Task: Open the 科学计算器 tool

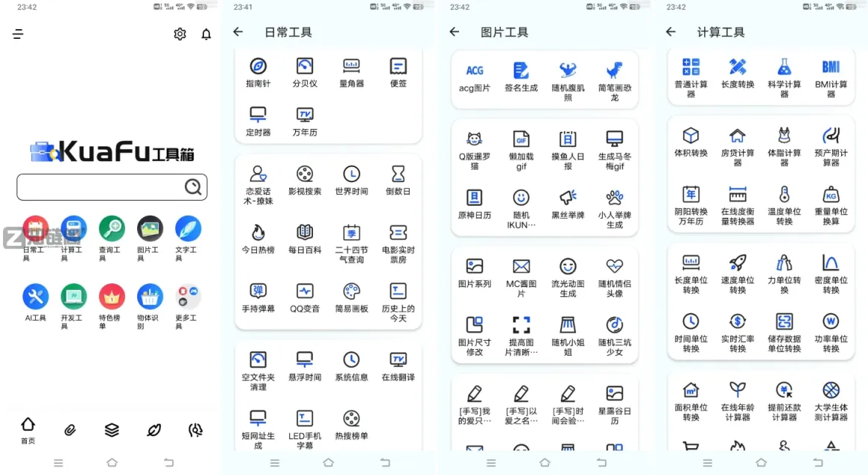Action: (x=785, y=78)
